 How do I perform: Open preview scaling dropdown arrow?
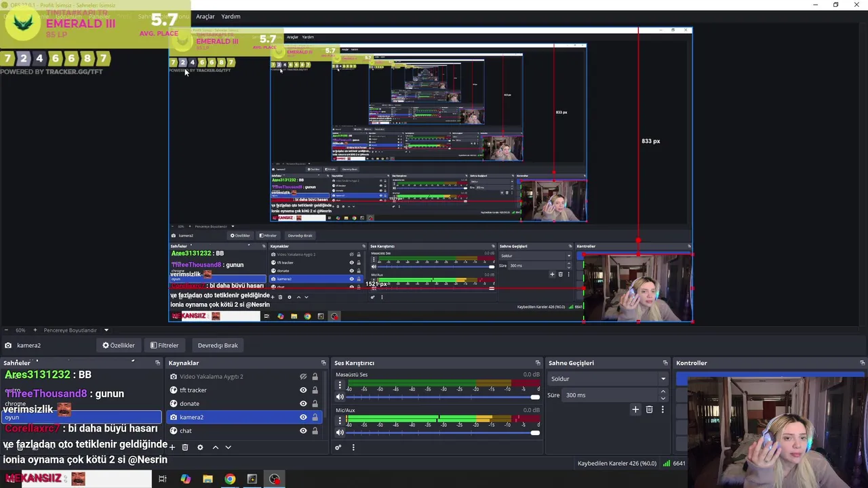pyautogui.click(x=106, y=330)
